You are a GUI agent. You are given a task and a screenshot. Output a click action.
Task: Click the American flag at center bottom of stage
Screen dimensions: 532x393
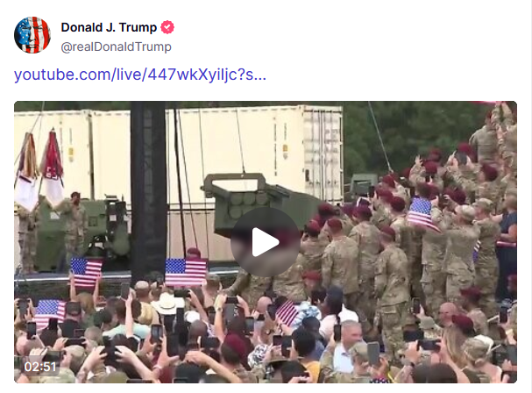pos(186,271)
